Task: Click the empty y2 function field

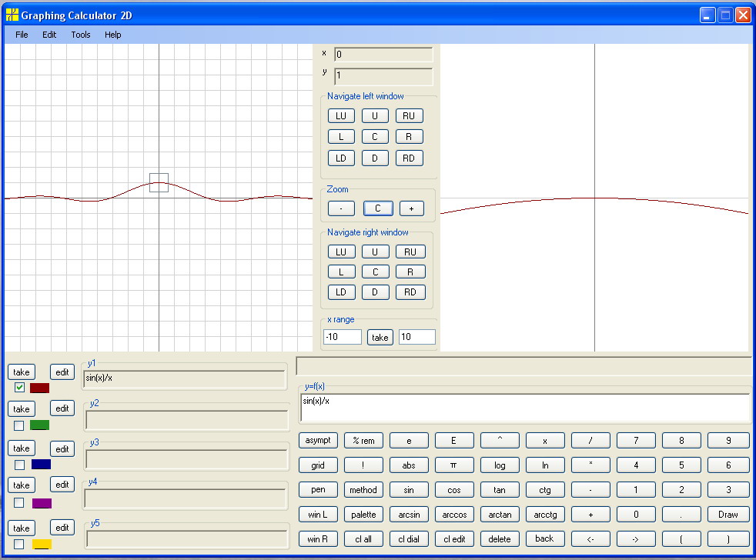Action: pyautogui.click(x=186, y=420)
